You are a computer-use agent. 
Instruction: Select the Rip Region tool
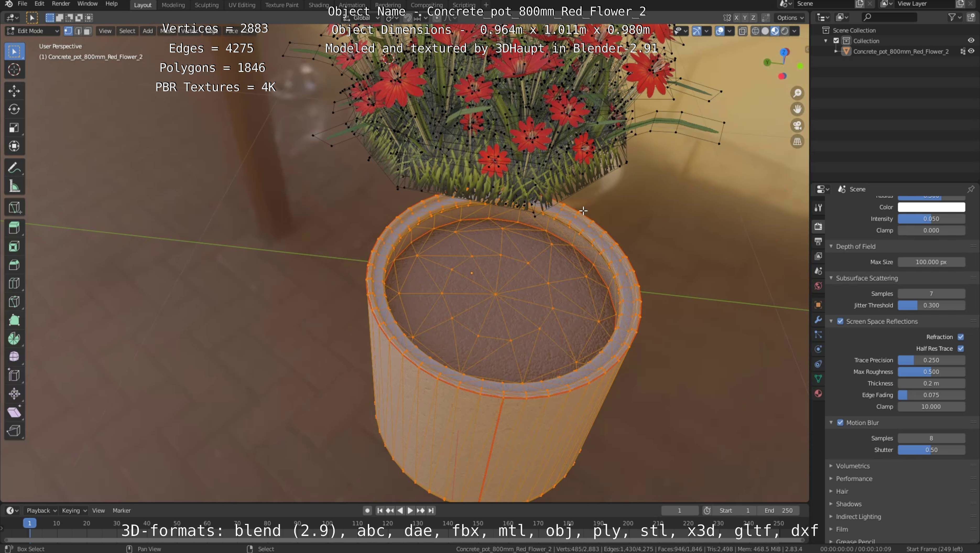pyautogui.click(x=14, y=431)
